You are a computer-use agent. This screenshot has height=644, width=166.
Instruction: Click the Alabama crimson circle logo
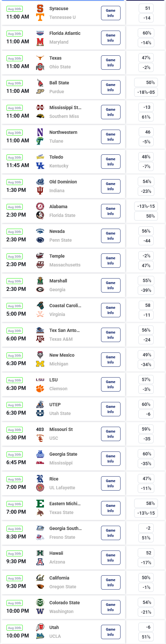tap(40, 207)
